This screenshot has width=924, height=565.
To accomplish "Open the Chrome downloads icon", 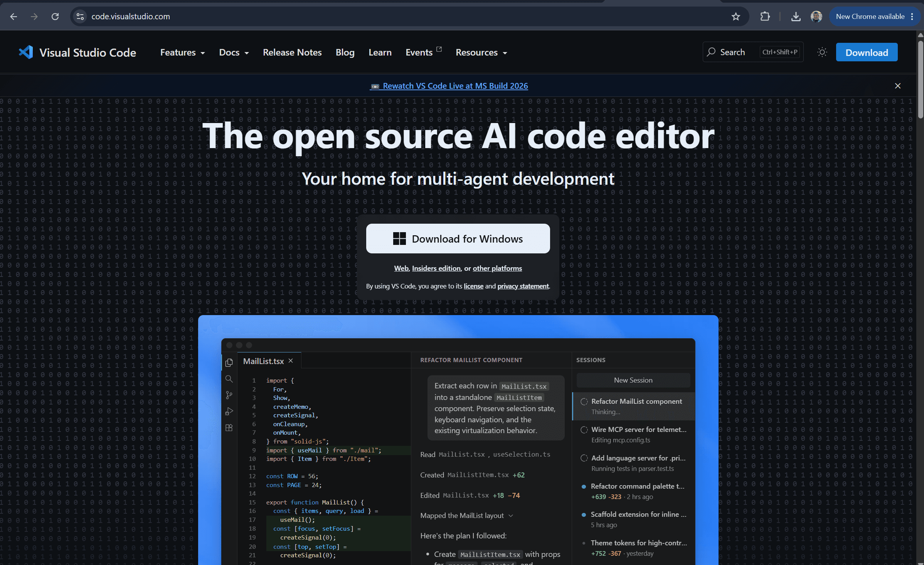I will pyautogui.click(x=796, y=17).
